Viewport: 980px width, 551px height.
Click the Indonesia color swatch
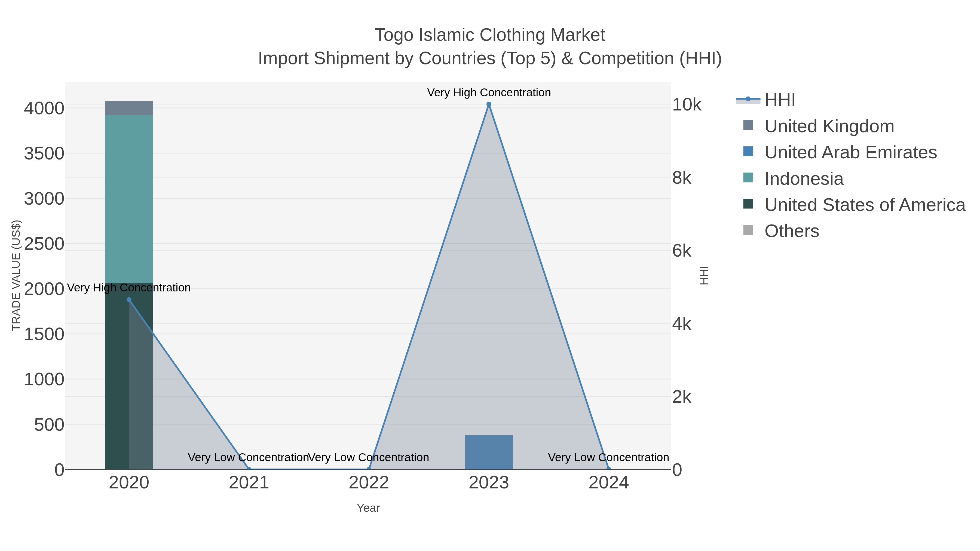[x=748, y=178]
